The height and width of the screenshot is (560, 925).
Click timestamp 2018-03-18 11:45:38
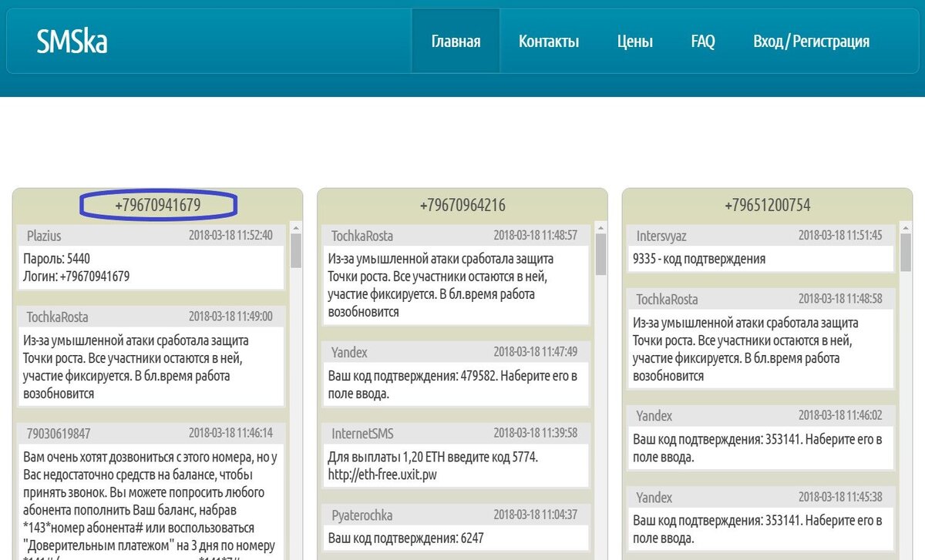(x=840, y=498)
